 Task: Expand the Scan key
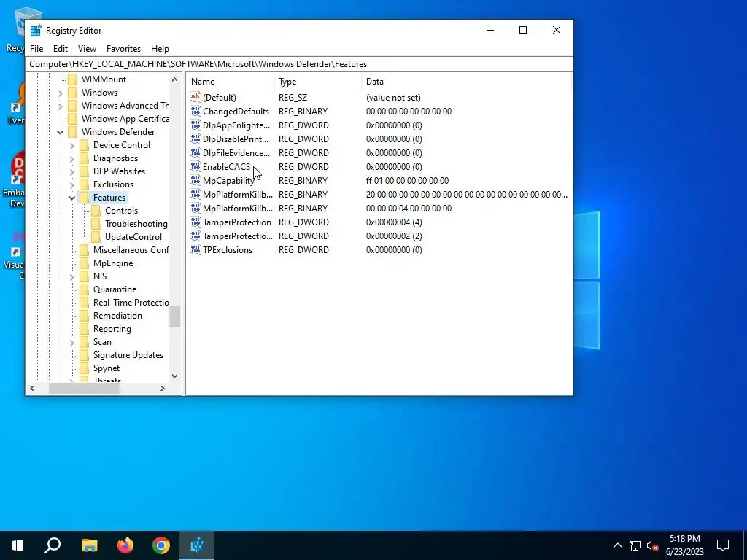(x=72, y=342)
